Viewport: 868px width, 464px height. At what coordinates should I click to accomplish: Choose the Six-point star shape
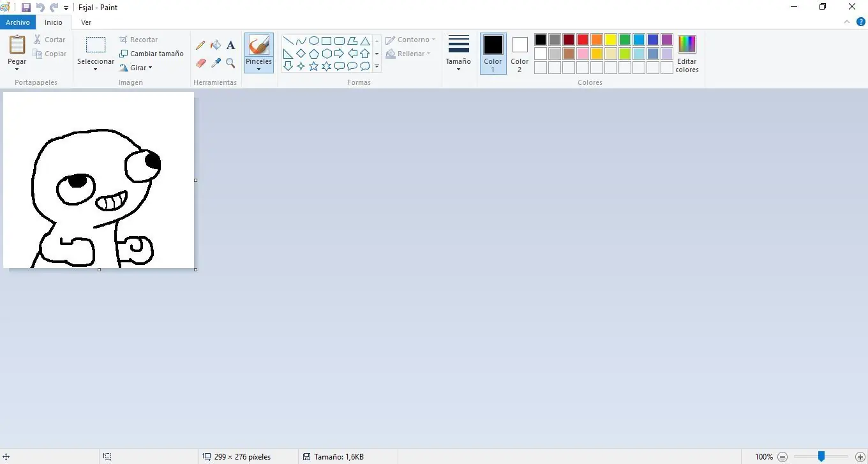click(x=327, y=66)
